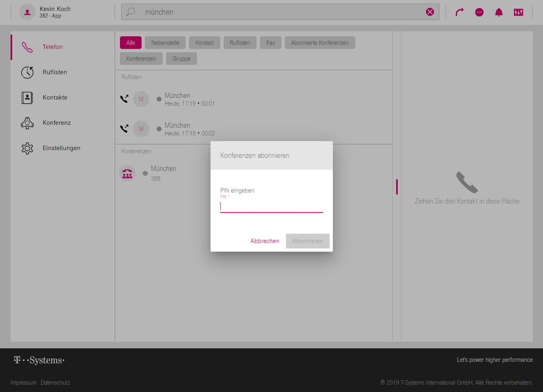Open the Datenschutz footer link
This screenshot has height=392, width=543.
click(x=55, y=382)
